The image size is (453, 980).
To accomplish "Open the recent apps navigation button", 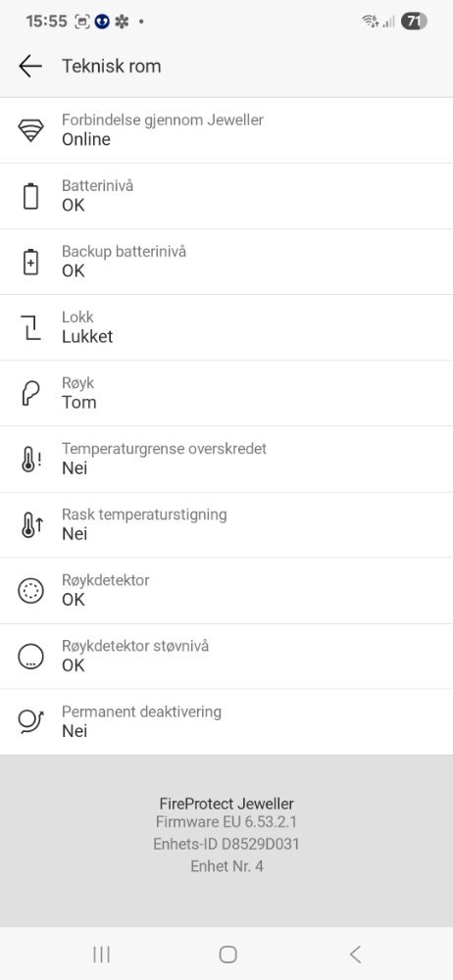I will 101,955.
